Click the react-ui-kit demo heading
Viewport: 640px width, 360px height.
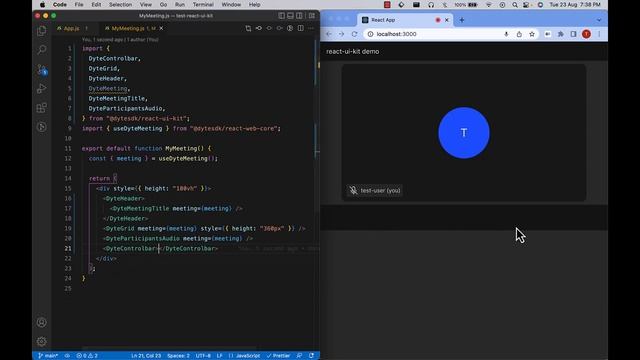[x=353, y=51]
